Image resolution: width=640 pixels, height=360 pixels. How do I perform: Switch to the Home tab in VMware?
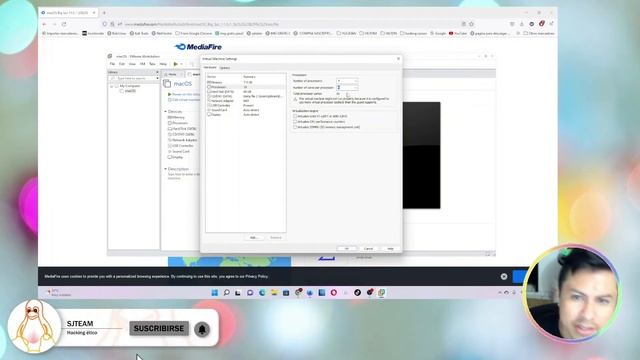pos(172,74)
